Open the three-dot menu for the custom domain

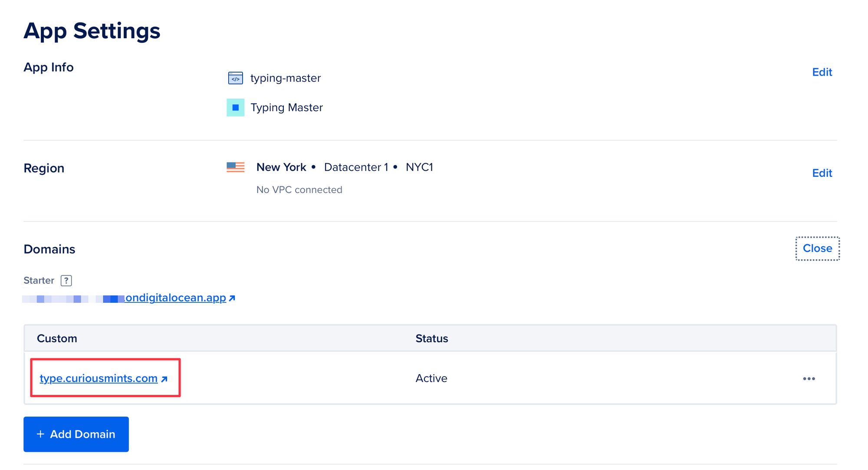click(809, 379)
